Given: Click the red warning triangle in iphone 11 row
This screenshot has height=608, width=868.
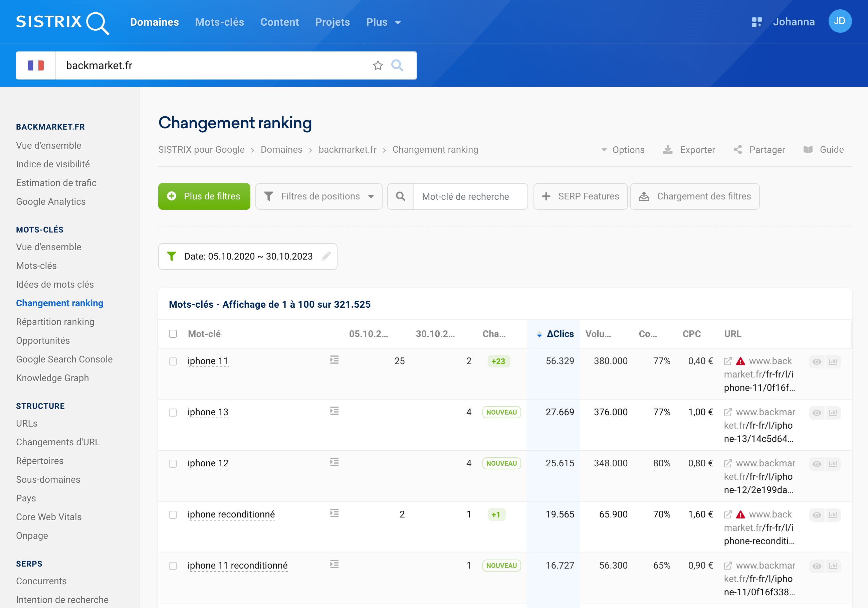Looking at the screenshot, I should tap(740, 361).
